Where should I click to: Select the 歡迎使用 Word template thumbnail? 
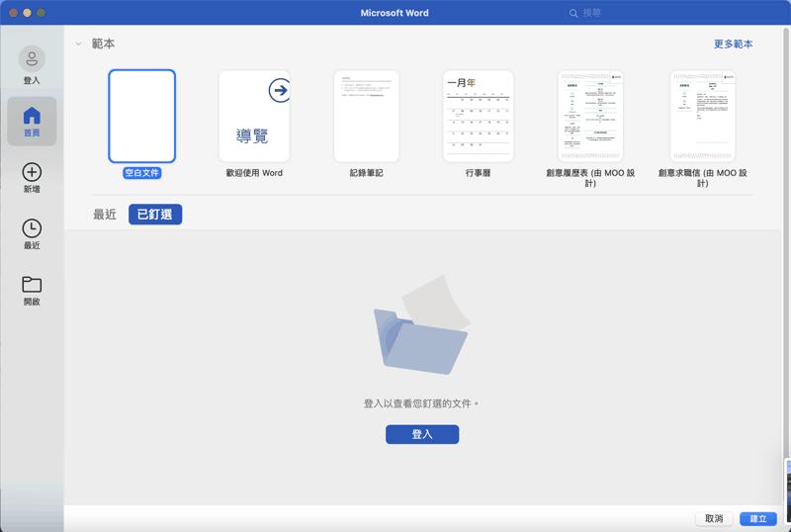(x=254, y=116)
